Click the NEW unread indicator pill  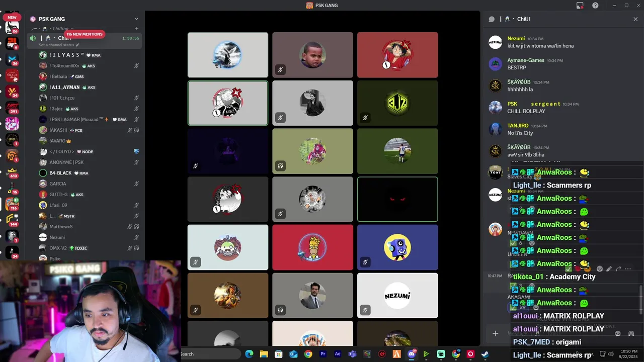click(x=12, y=17)
